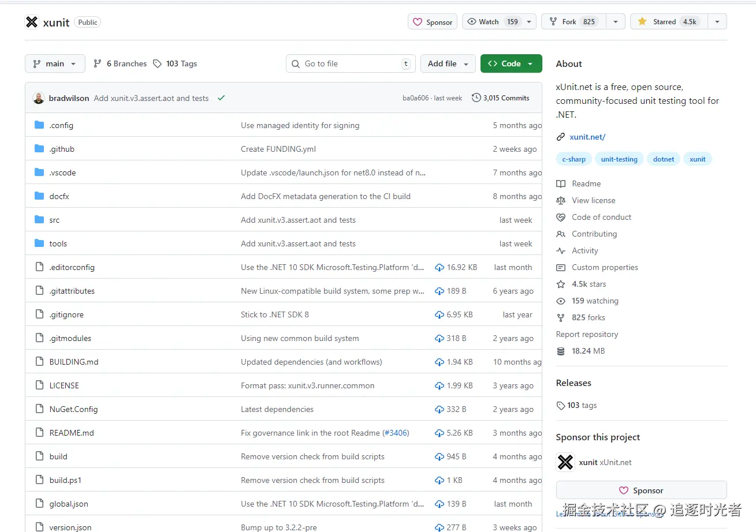Select the c-sharp topic tag
This screenshot has width=756, height=532.
[x=574, y=159]
